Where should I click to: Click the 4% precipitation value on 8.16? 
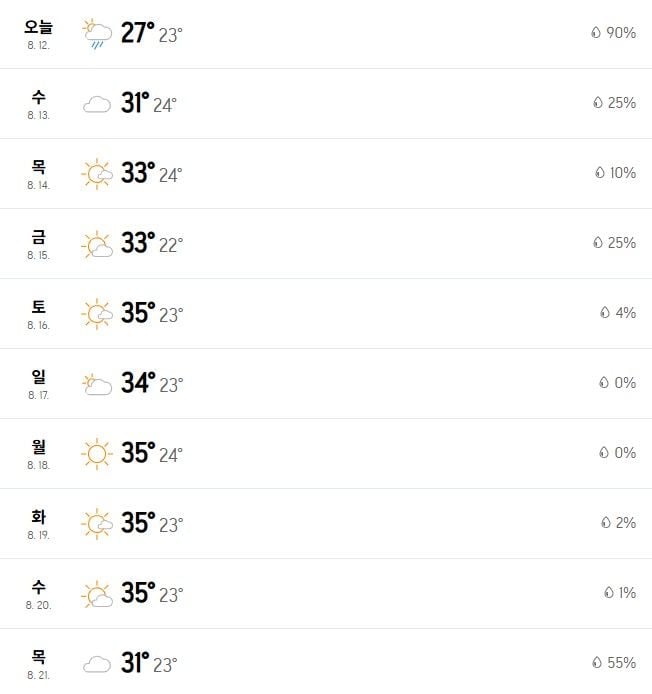[625, 313]
